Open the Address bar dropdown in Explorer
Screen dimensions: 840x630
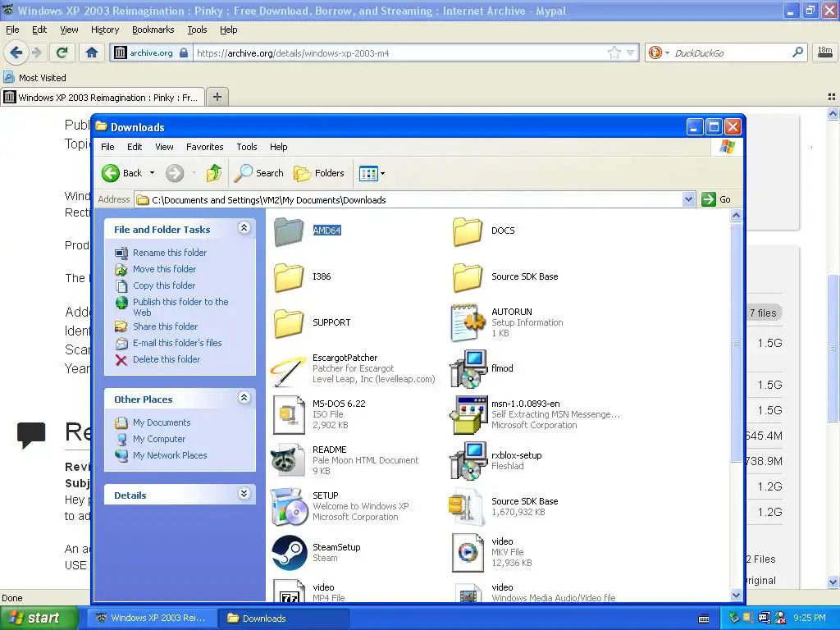[x=689, y=199]
